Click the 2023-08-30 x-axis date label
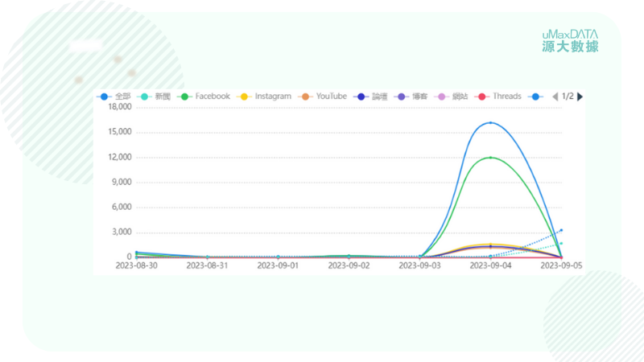Image resolution: width=644 pixels, height=362 pixels. pyautogui.click(x=136, y=265)
